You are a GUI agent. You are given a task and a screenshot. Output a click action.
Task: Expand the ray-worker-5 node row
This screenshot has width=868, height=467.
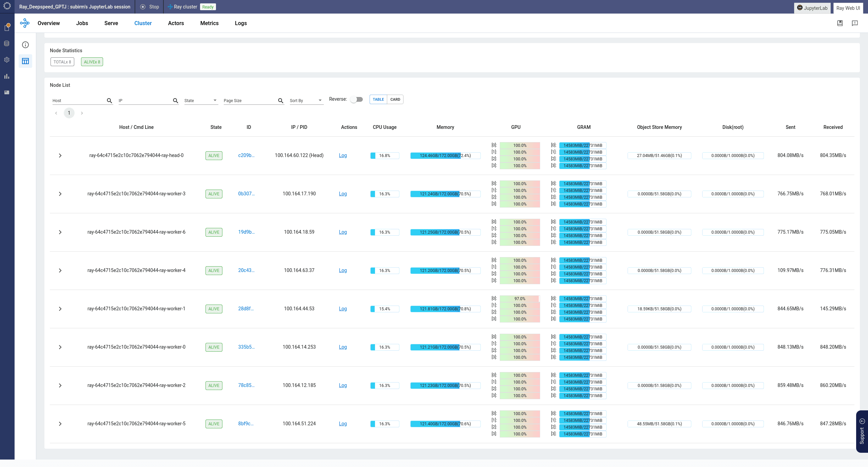click(60, 424)
